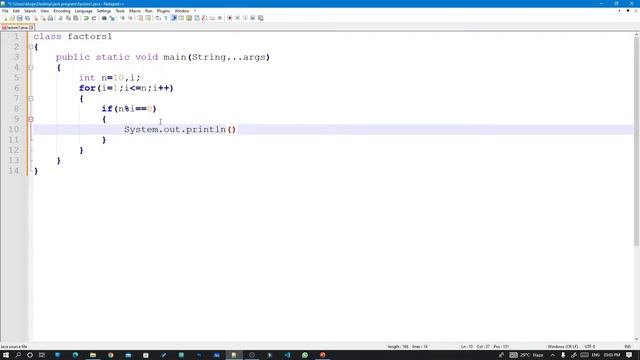Open the User Defined Language dialog icon

180,18
